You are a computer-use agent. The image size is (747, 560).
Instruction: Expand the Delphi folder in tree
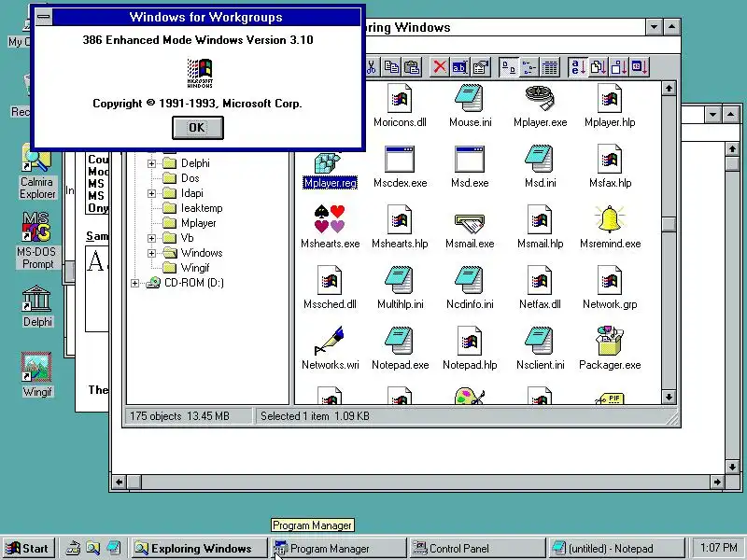(x=151, y=163)
